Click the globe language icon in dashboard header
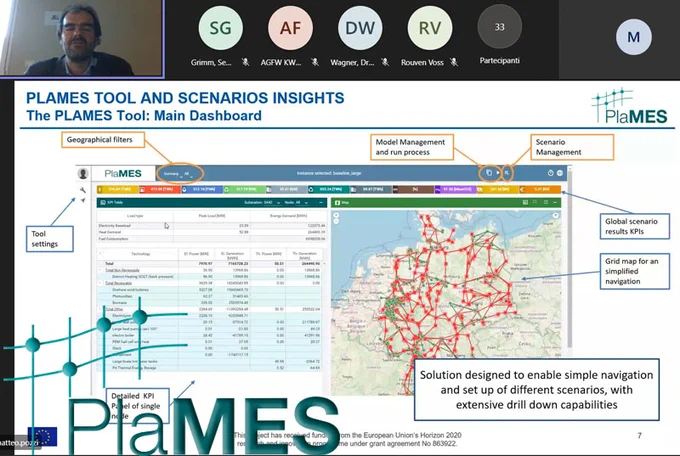Image resolution: width=680 pixels, height=456 pixels. [560, 173]
